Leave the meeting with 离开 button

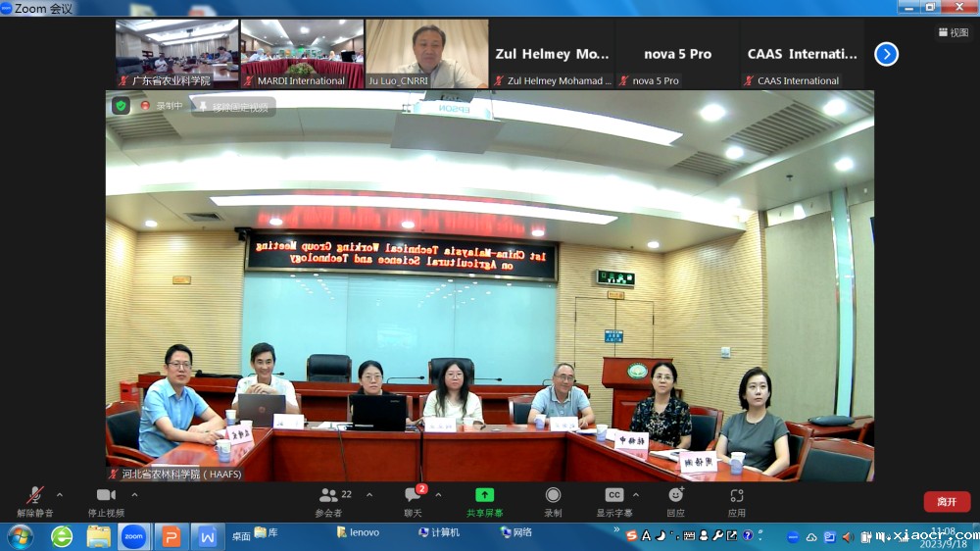946,501
